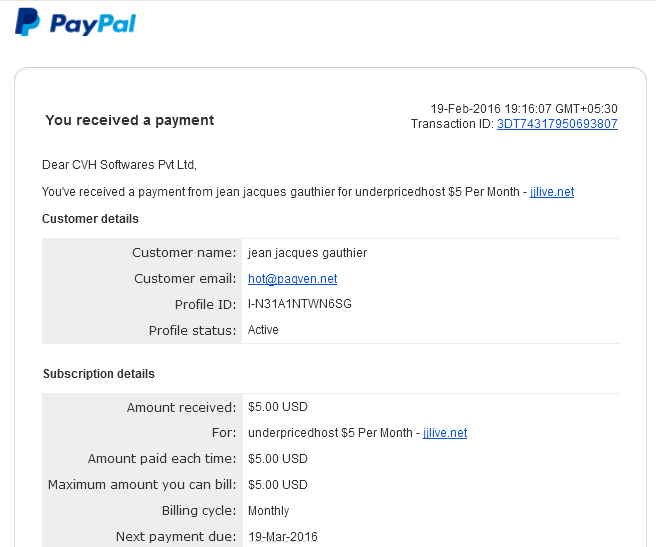Click customer name value jean jacques gauthier
The image size is (656, 547).
[x=307, y=253]
